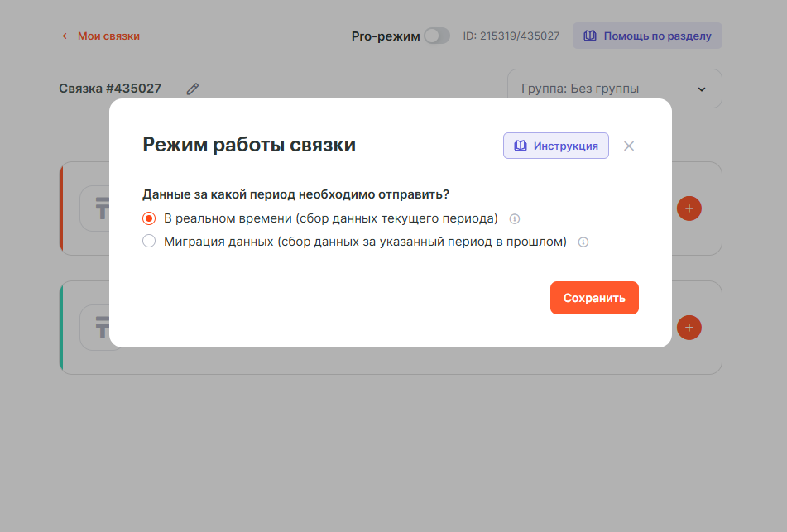Select the real-time data collection radio option
Viewport: 787px width, 532px height.
click(149, 218)
